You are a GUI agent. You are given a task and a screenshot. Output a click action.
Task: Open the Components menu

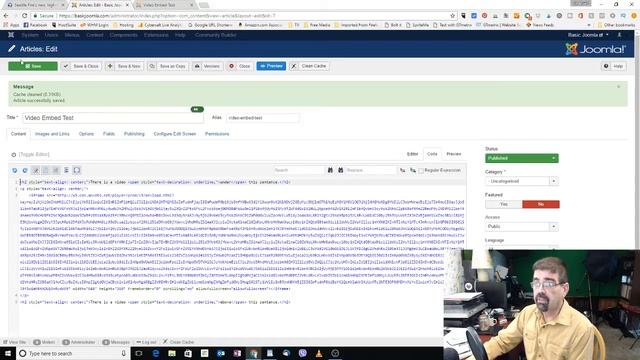coord(123,35)
